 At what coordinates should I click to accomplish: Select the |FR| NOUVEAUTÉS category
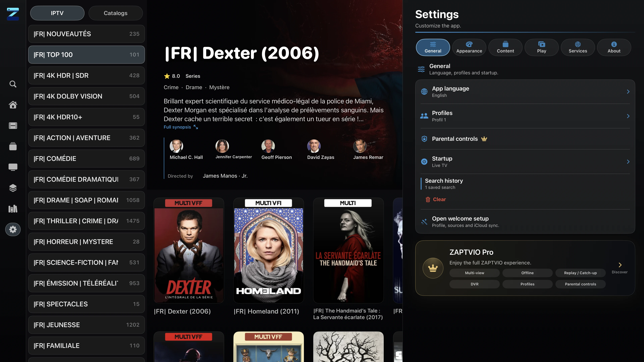tap(87, 34)
